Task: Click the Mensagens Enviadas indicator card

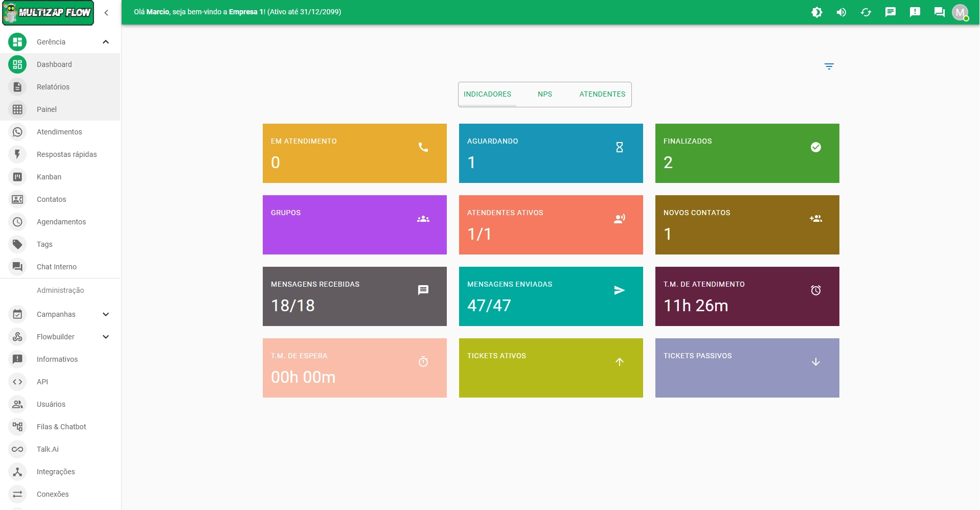Action: tap(551, 296)
